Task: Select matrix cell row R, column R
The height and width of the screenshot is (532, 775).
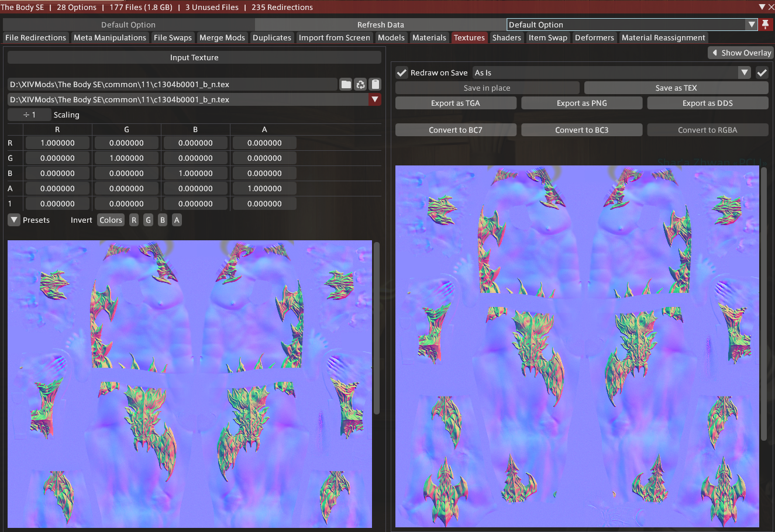Action: tap(57, 143)
